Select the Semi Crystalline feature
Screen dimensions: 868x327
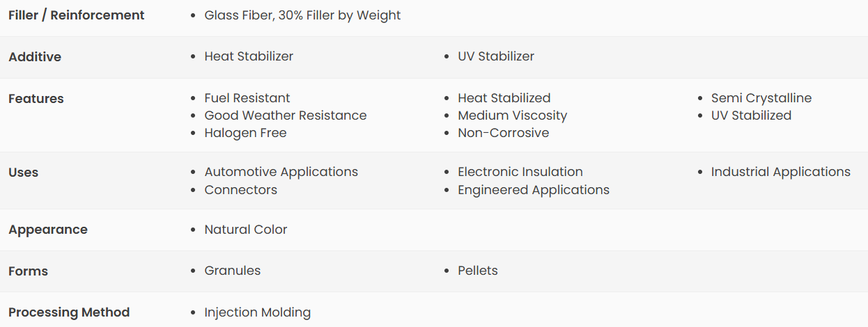point(761,98)
